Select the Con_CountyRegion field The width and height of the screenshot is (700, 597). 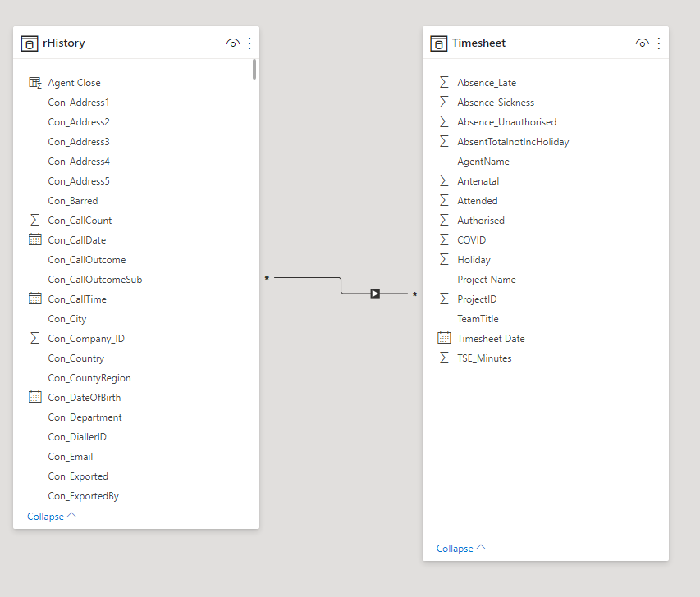89,378
